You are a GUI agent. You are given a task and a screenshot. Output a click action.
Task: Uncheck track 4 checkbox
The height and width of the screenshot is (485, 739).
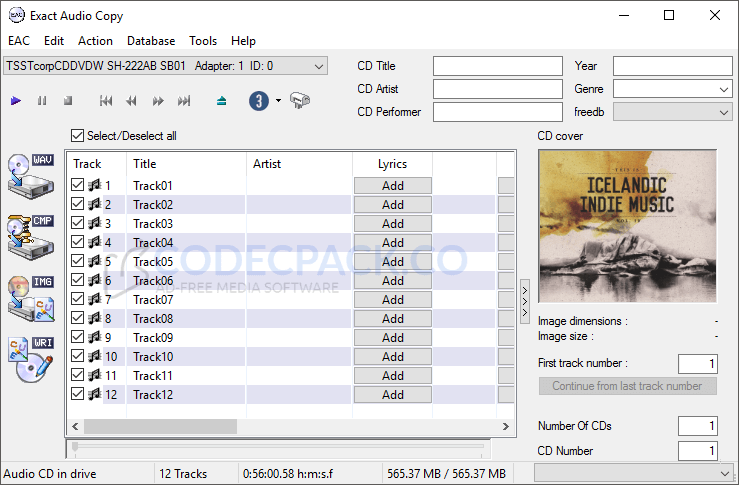tap(77, 242)
